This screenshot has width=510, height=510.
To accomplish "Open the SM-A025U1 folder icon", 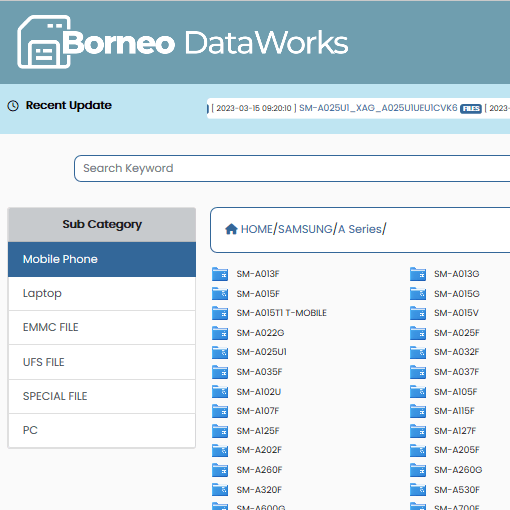I will point(220,352).
